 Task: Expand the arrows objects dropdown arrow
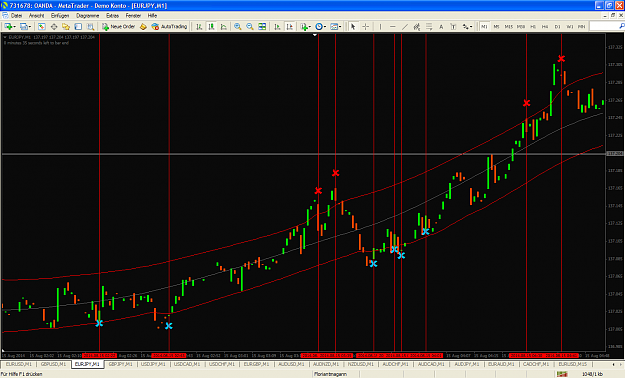click(472, 27)
